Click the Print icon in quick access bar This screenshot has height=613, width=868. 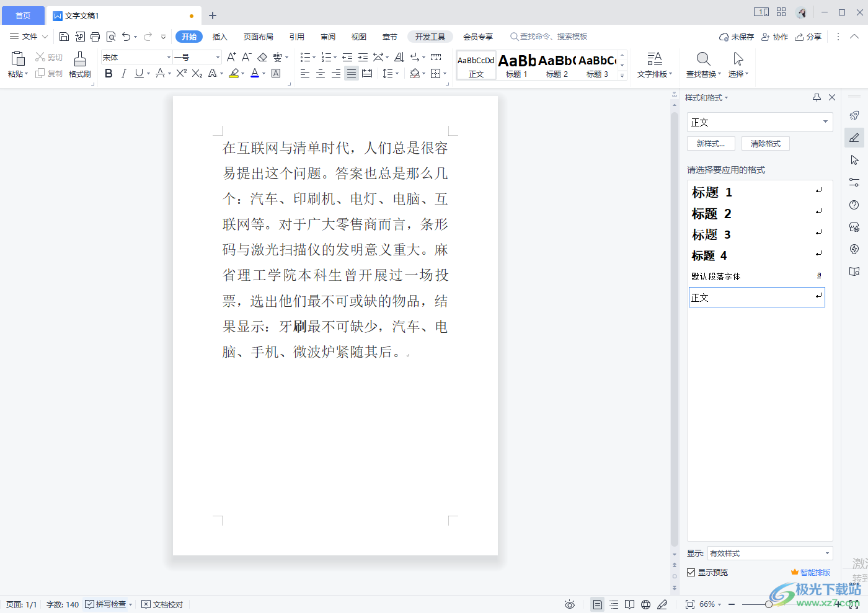click(95, 37)
